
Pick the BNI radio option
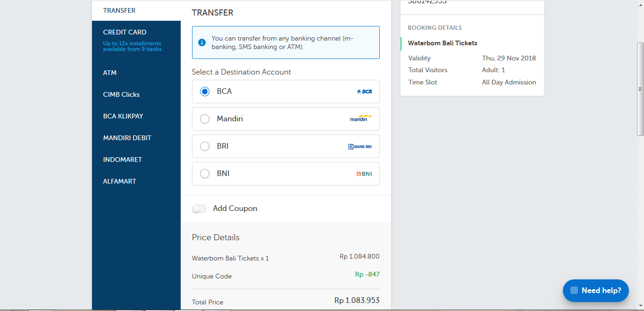205,174
